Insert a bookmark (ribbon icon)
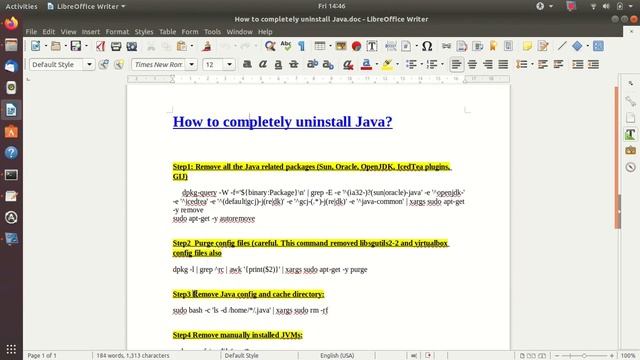 [493, 46]
